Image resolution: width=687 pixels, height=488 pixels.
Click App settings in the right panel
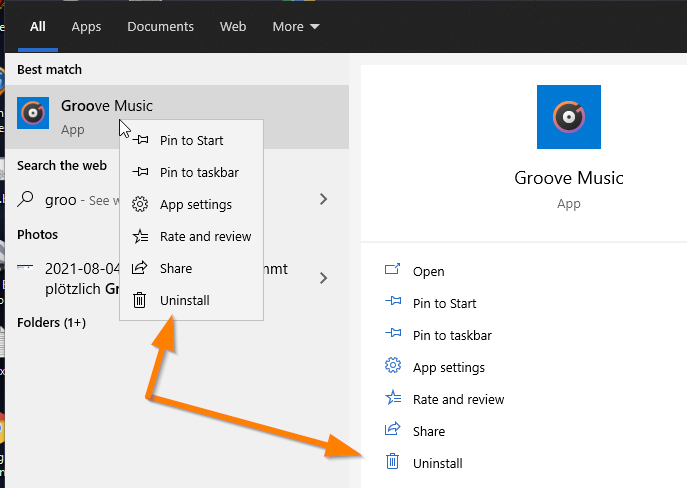tap(448, 367)
